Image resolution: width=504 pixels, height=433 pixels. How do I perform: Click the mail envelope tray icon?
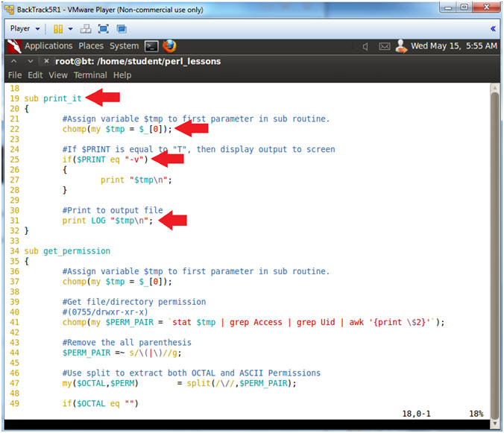coord(384,46)
